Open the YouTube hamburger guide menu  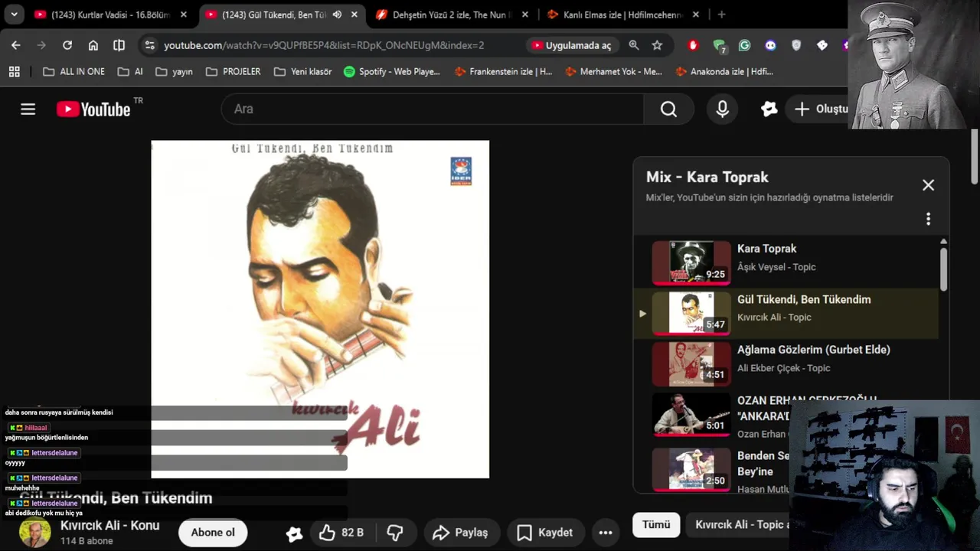[28, 109]
